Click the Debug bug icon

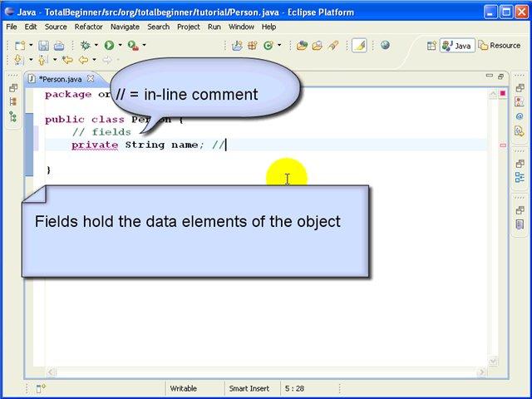(x=85, y=46)
